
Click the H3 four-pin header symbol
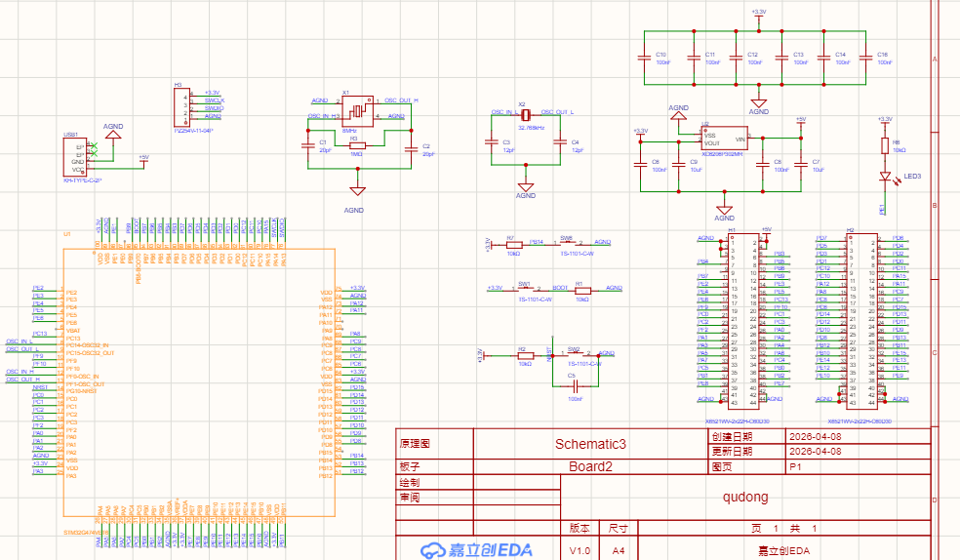point(182,107)
